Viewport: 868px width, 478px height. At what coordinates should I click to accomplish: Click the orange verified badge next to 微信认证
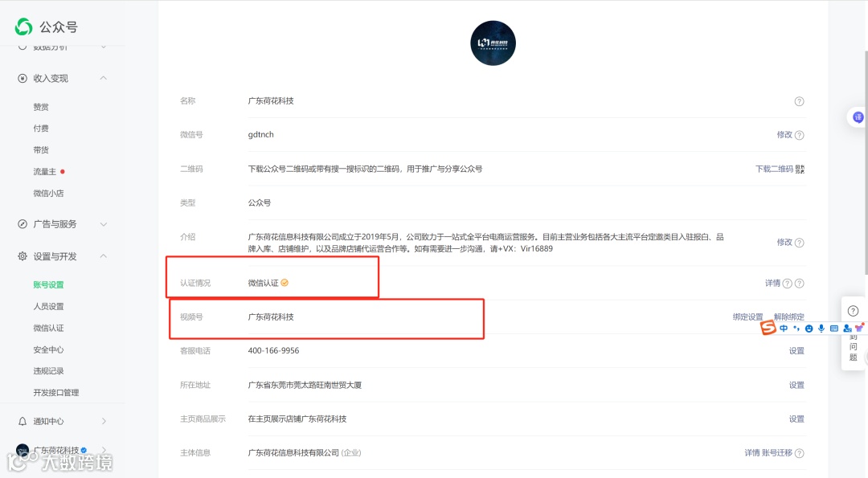[x=285, y=283]
